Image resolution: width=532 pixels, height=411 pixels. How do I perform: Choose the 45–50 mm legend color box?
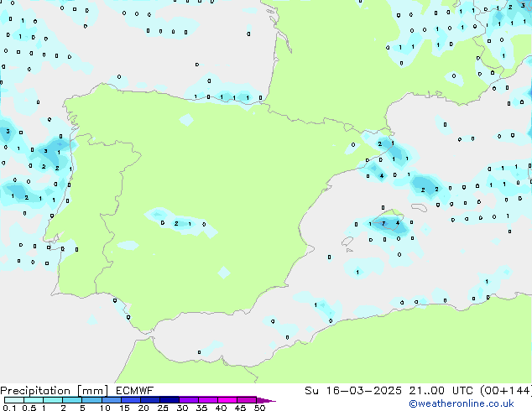247,400
